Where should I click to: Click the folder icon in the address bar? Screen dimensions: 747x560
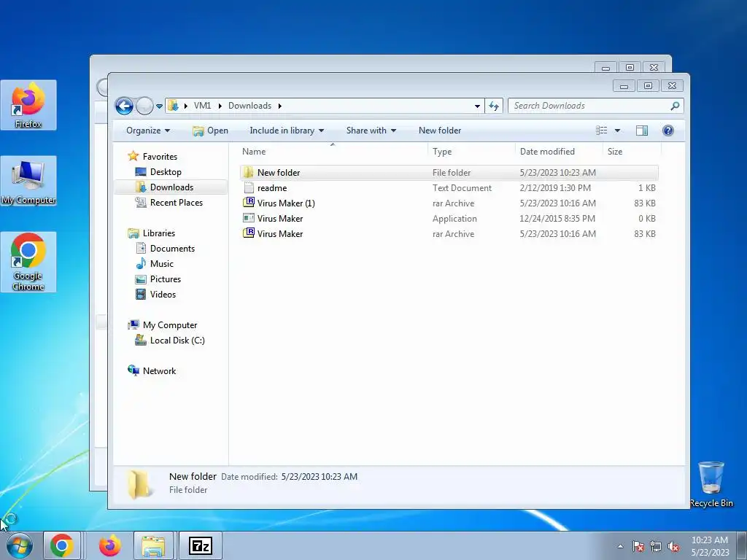[x=174, y=106]
